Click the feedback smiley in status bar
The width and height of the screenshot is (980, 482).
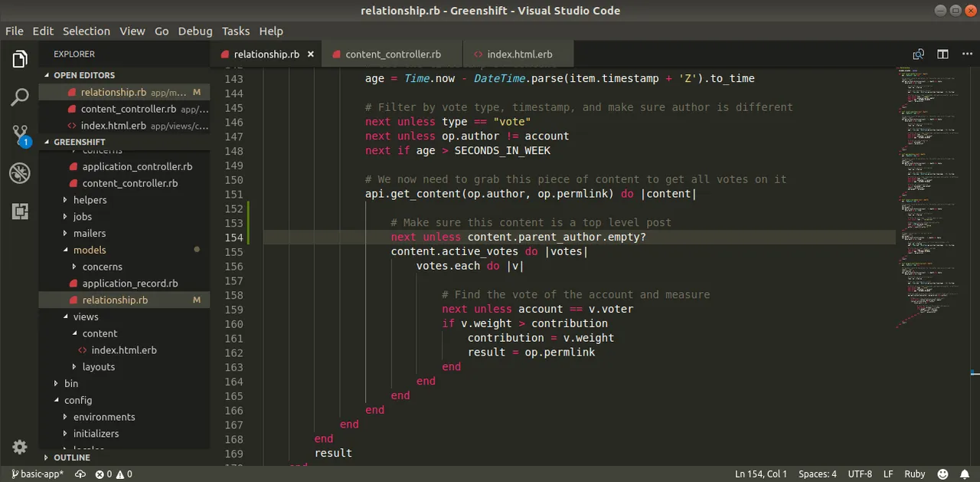click(x=942, y=474)
